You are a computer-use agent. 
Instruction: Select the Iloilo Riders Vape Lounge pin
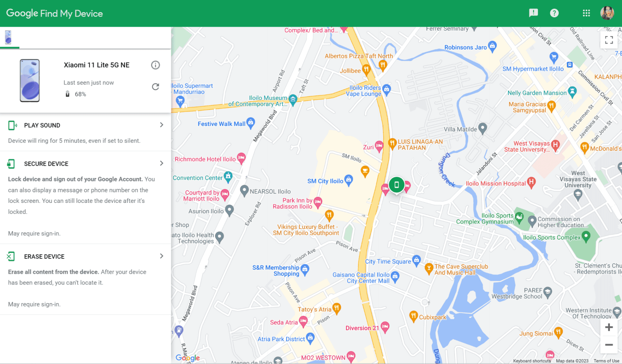coord(386,90)
